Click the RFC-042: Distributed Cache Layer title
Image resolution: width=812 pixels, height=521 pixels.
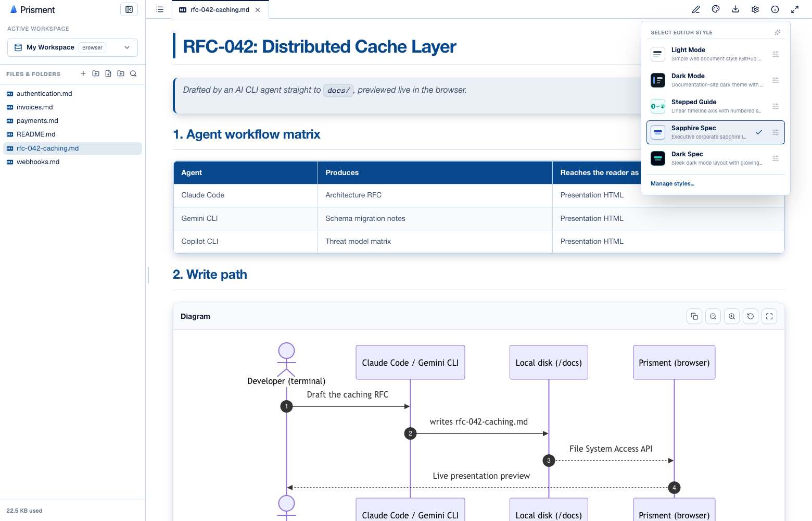click(320, 47)
